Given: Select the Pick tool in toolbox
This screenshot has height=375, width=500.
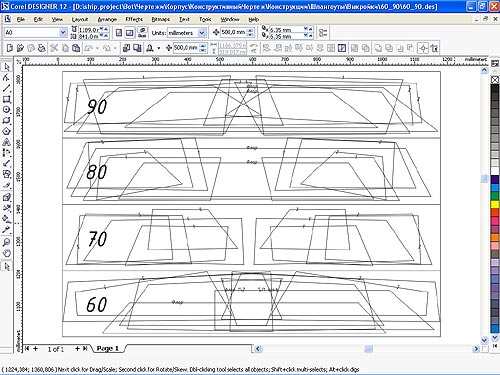Looking at the screenshot, I should (x=6, y=67).
